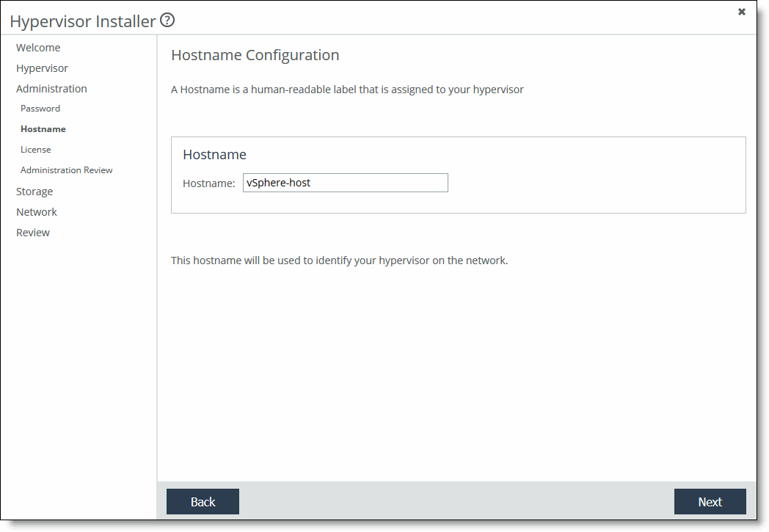This screenshot has height=532, width=769.
Task: Expand the Storage section
Action: pyautogui.click(x=34, y=192)
